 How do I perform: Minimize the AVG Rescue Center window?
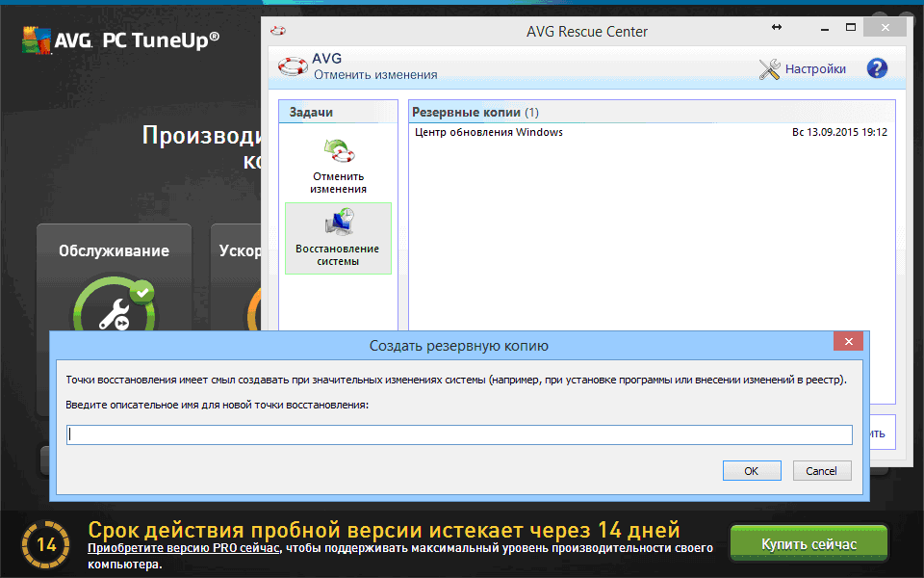(825, 28)
